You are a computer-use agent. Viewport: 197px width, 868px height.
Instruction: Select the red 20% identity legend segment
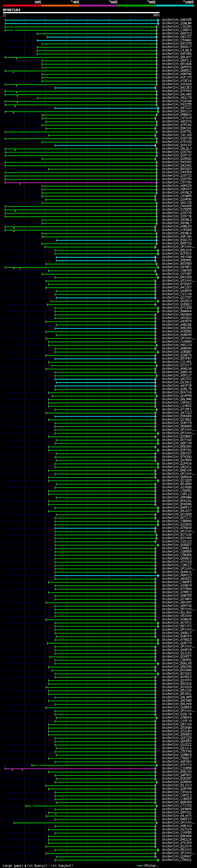coord(22,6)
